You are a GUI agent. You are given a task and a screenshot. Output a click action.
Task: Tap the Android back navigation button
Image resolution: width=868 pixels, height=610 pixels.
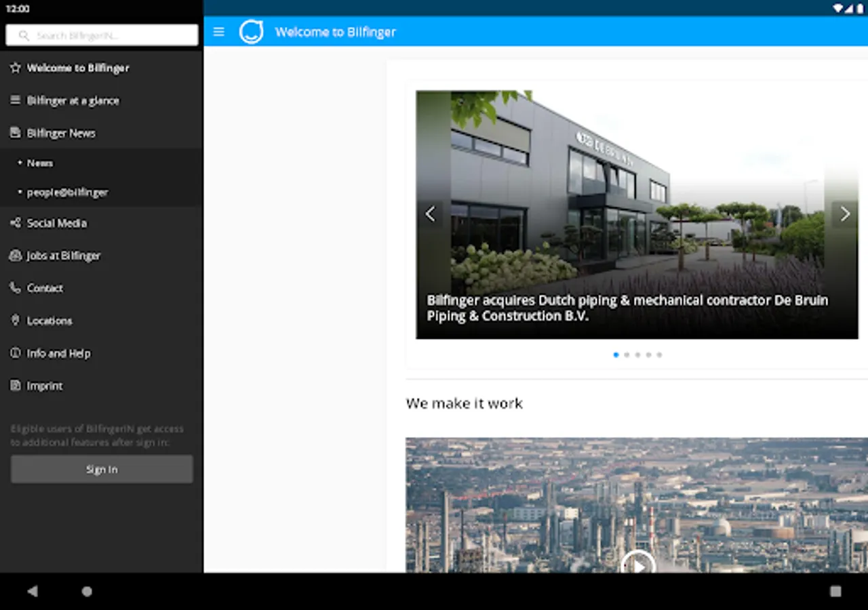(32, 591)
